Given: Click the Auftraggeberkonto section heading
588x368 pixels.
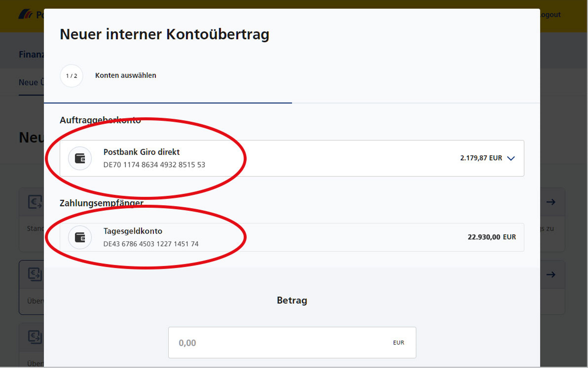Looking at the screenshot, I should pos(100,120).
